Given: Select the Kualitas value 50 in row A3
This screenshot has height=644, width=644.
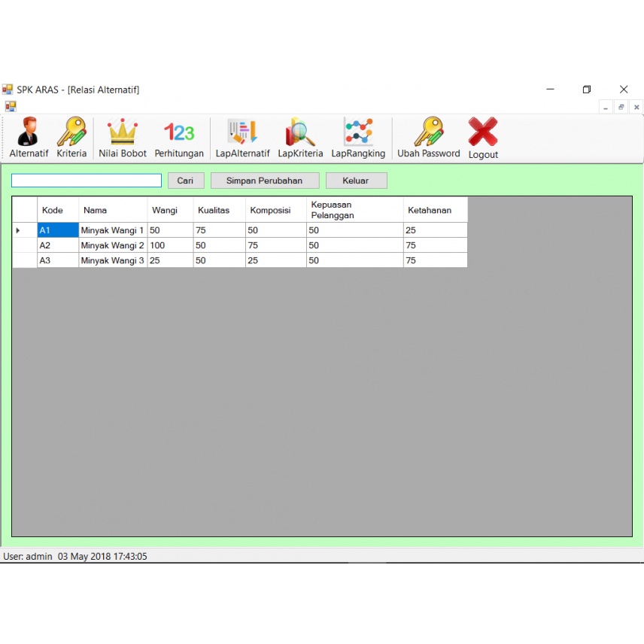Looking at the screenshot, I should tap(220, 260).
